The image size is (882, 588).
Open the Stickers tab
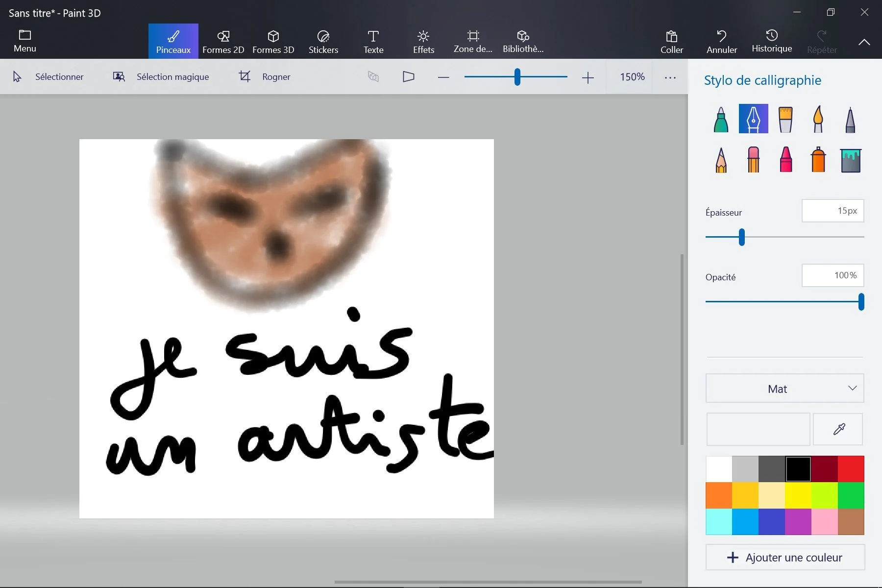click(x=323, y=42)
